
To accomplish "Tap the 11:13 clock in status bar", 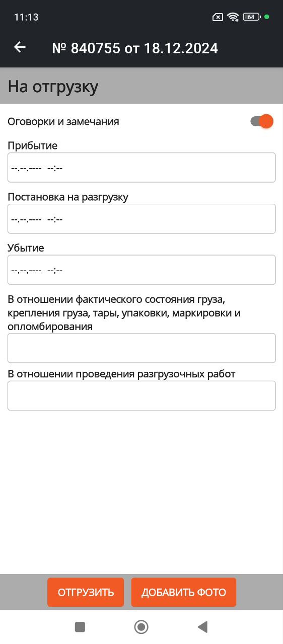I will 26,17.
